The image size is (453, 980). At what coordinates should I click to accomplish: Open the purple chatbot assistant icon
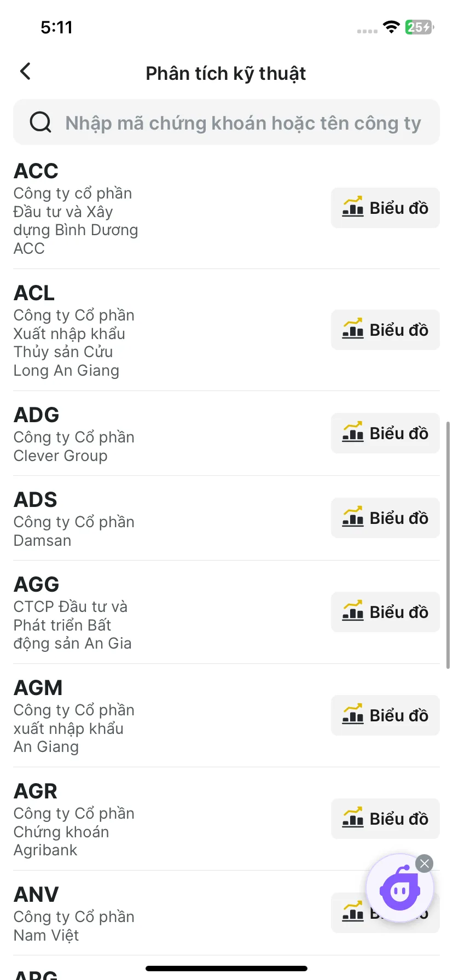pyautogui.click(x=400, y=888)
